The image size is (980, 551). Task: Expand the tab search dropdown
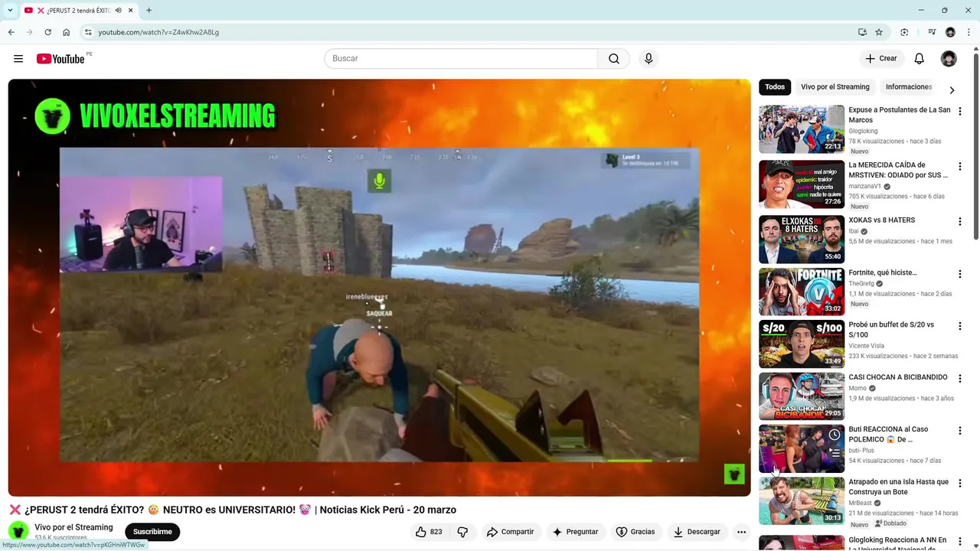[x=9, y=11]
